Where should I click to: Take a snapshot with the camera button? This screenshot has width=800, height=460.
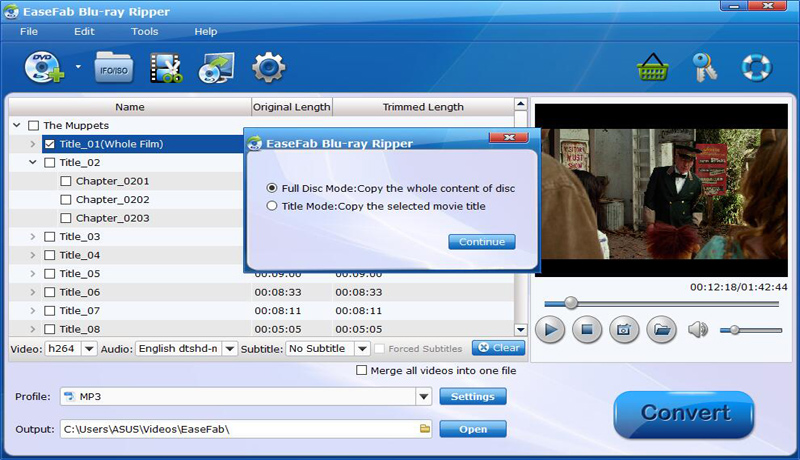[624, 330]
